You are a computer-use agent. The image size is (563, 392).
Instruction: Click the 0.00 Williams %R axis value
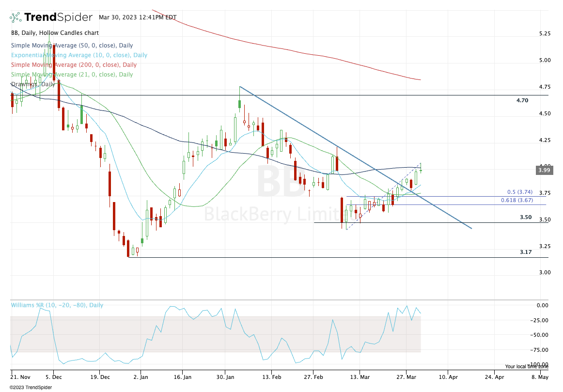pyautogui.click(x=542, y=305)
